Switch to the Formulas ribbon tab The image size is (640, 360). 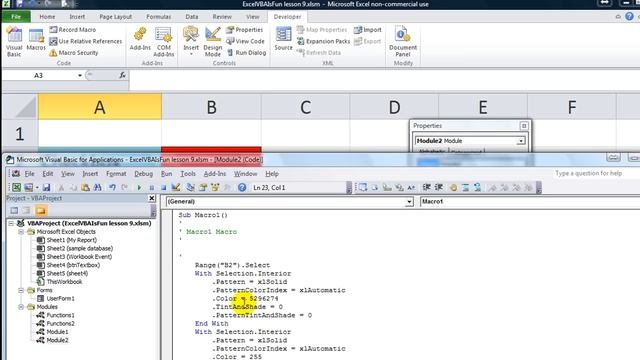pos(158,17)
